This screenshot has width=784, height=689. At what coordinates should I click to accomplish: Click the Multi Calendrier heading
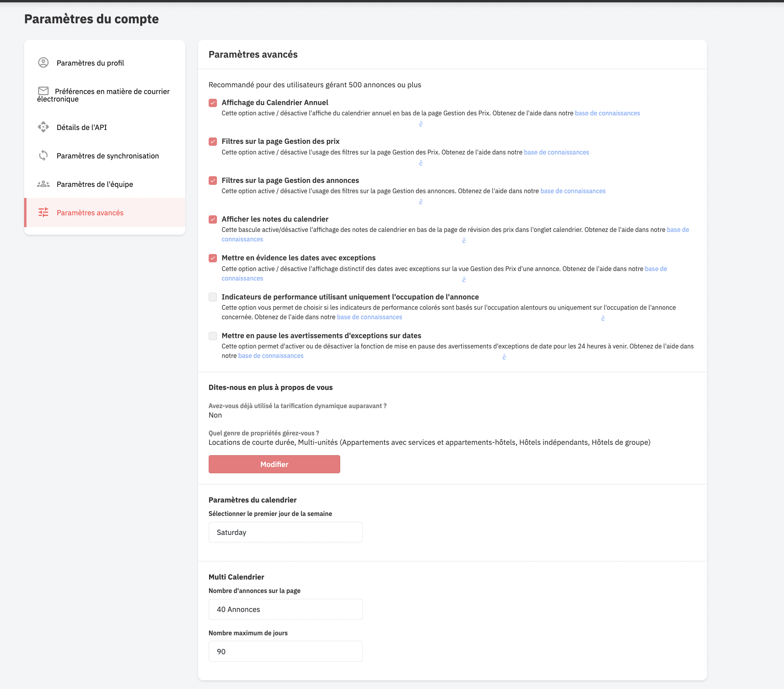pos(236,577)
